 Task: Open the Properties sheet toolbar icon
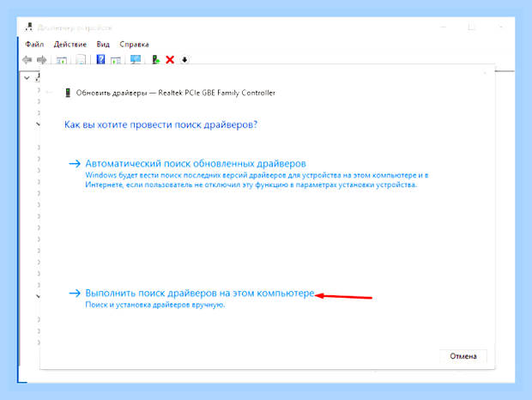point(81,60)
